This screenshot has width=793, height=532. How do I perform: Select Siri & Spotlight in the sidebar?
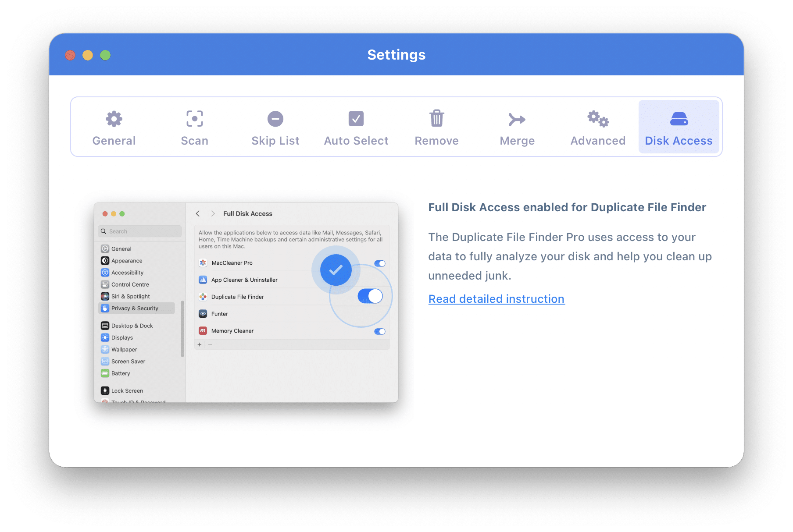pyautogui.click(x=137, y=296)
